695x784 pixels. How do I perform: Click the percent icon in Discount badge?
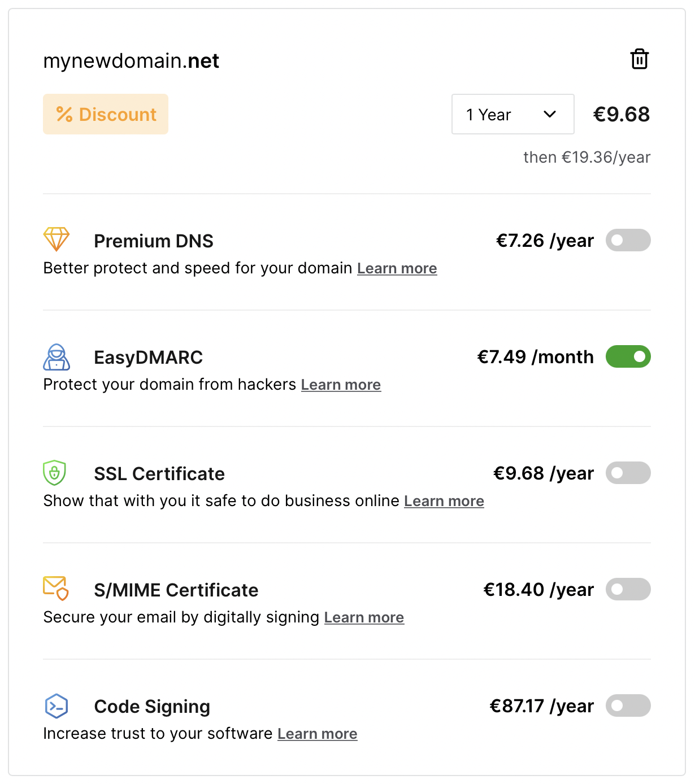pos(64,115)
